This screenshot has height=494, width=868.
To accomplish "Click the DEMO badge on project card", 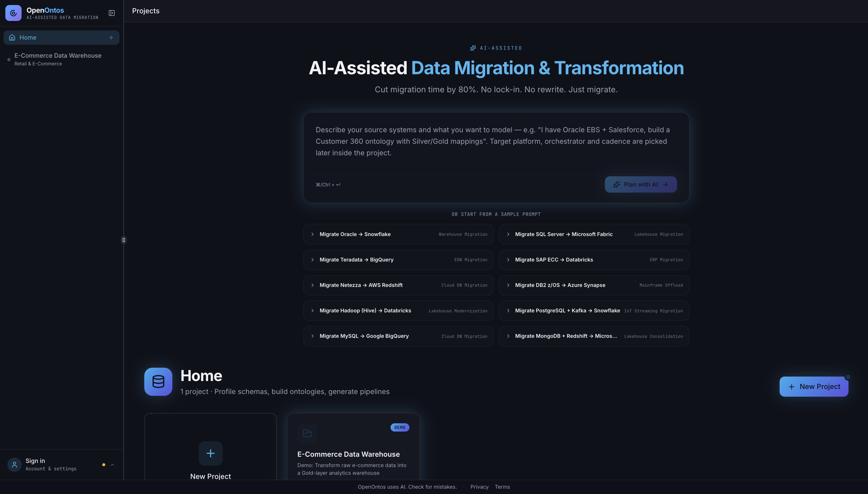I will pos(400,427).
